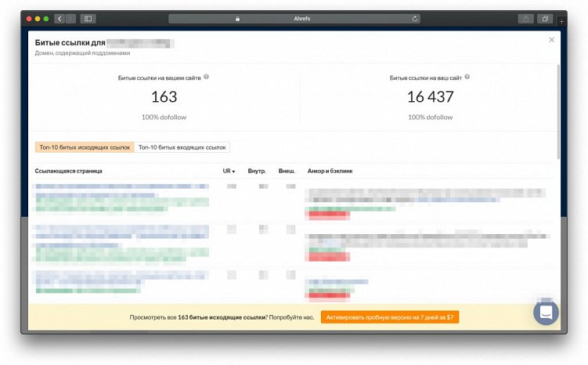Click the lock icon in address bar
Image resolution: width=588 pixels, height=365 pixels.
coord(237,19)
